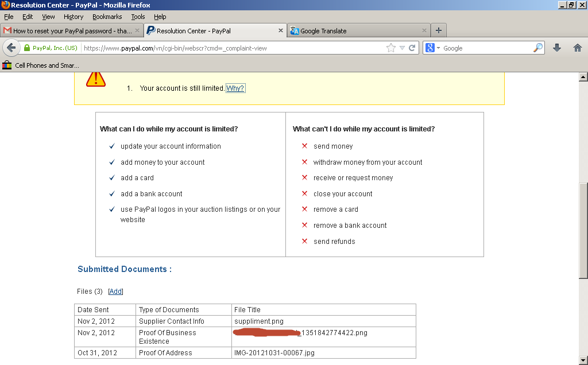Open the Tools menu
This screenshot has width=588, height=365.
click(x=138, y=17)
